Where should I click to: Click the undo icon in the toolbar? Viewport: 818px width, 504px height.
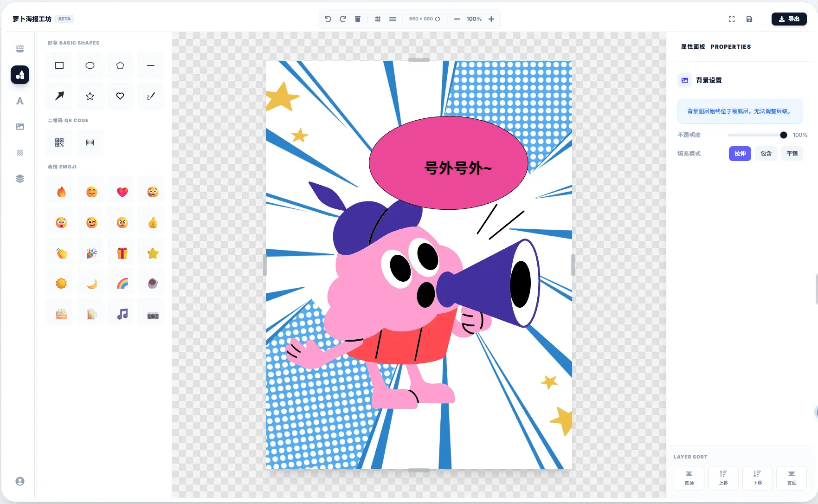pyautogui.click(x=328, y=19)
